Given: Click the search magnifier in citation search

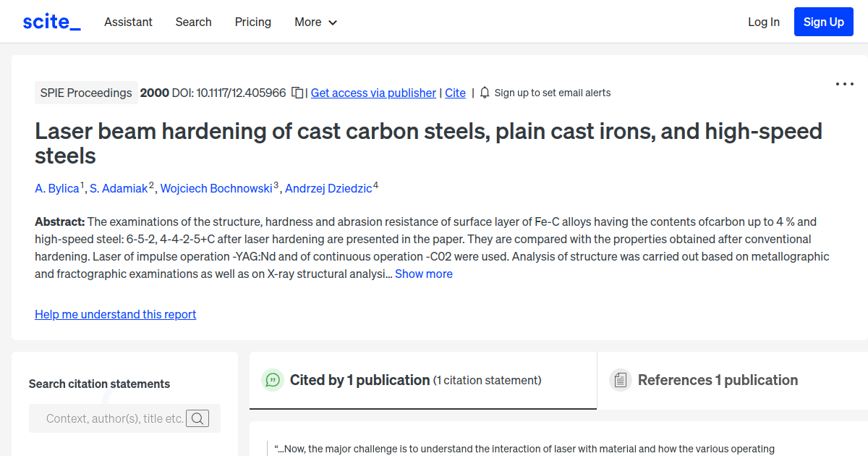Looking at the screenshot, I should point(197,418).
